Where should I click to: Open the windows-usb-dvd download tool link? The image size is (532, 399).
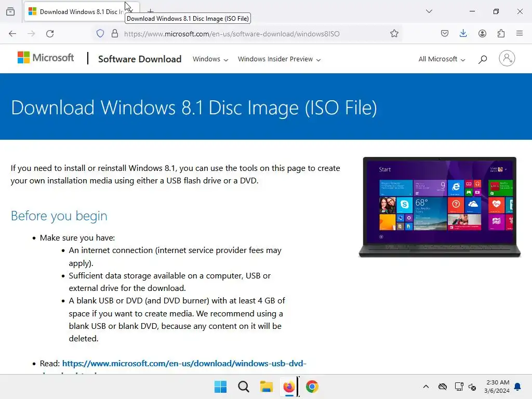(x=184, y=363)
